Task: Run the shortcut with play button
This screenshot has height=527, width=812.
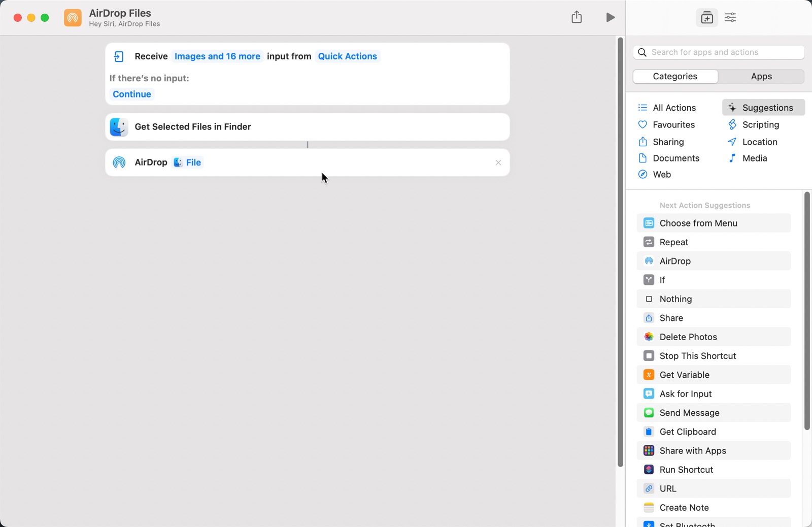Action: coord(611,18)
